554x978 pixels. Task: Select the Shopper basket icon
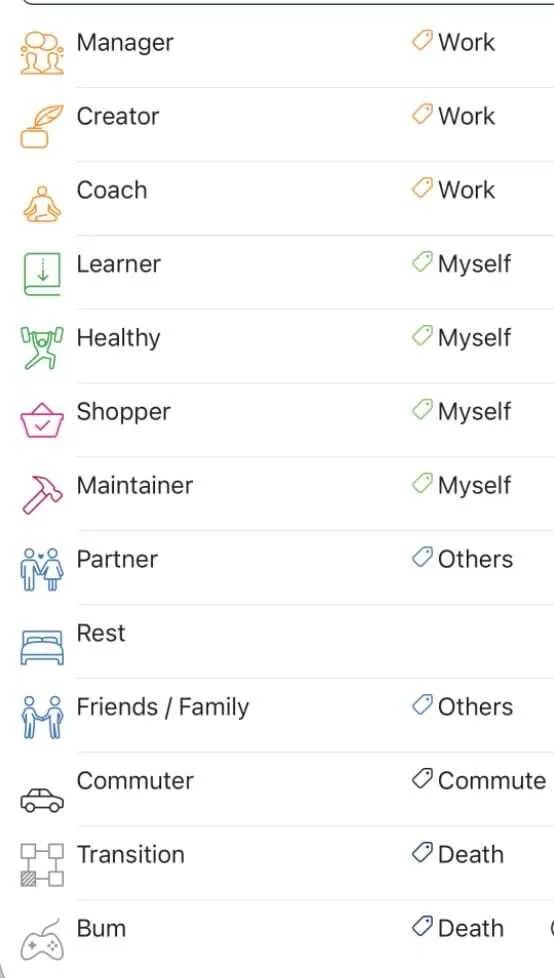pyautogui.click(x=42, y=420)
